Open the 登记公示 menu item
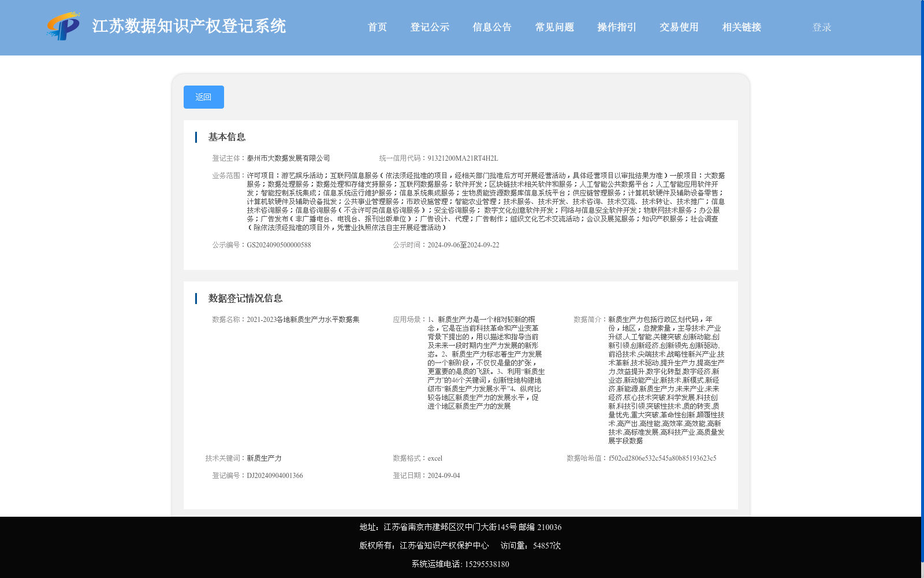Image resolution: width=924 pixels, height=578 pixels. (430, 27)
